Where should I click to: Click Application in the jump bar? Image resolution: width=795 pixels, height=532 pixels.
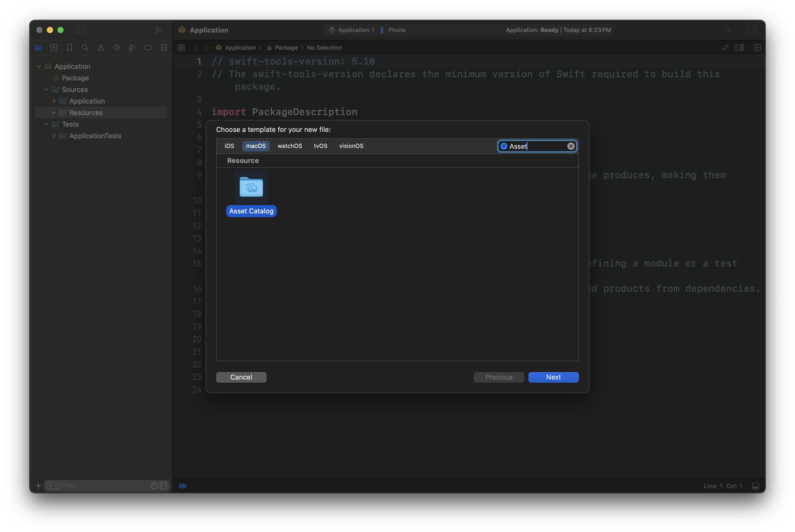click(x=236, y=48)
